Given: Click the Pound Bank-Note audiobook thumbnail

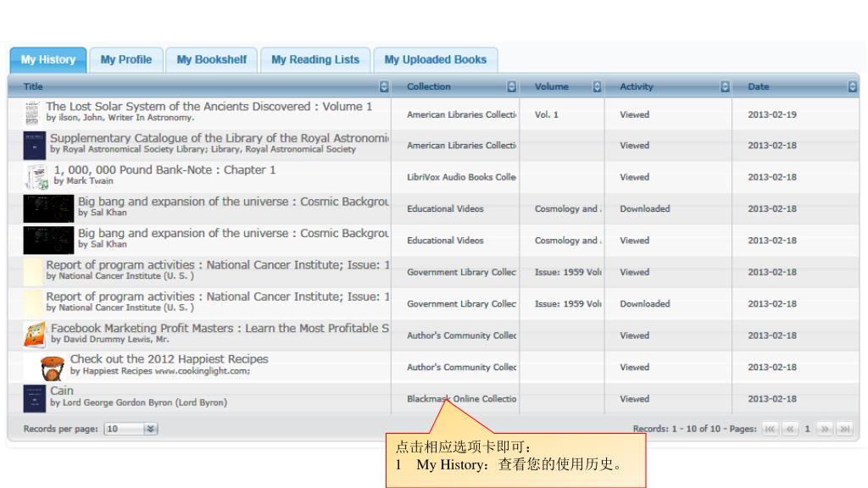Looking at the screenshot, I should [37, 177].
